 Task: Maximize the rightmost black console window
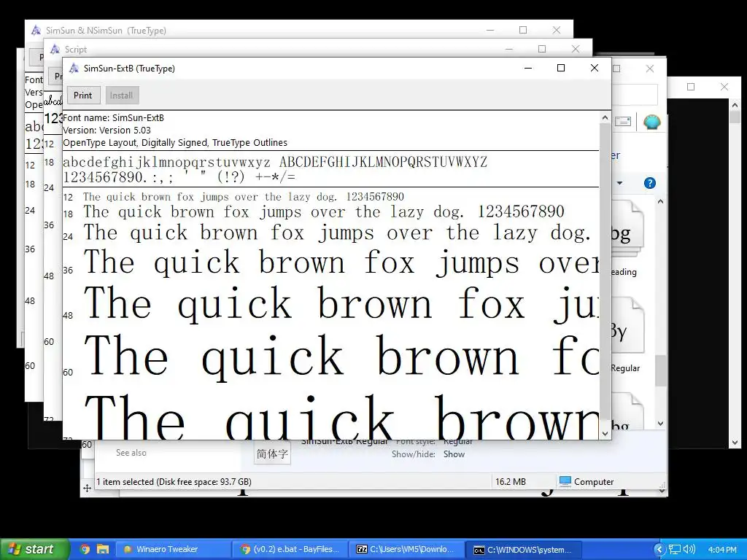coord(691,87)
